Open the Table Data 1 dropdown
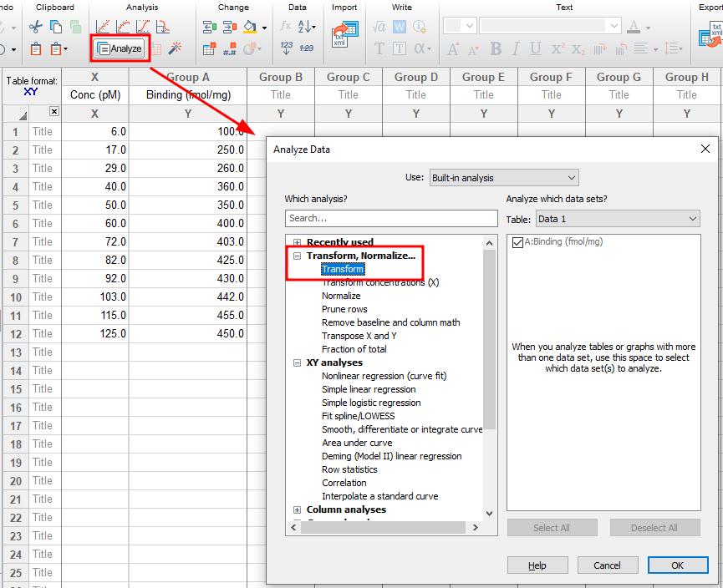This screenshot has width=723, height=588. click(618, 219)
